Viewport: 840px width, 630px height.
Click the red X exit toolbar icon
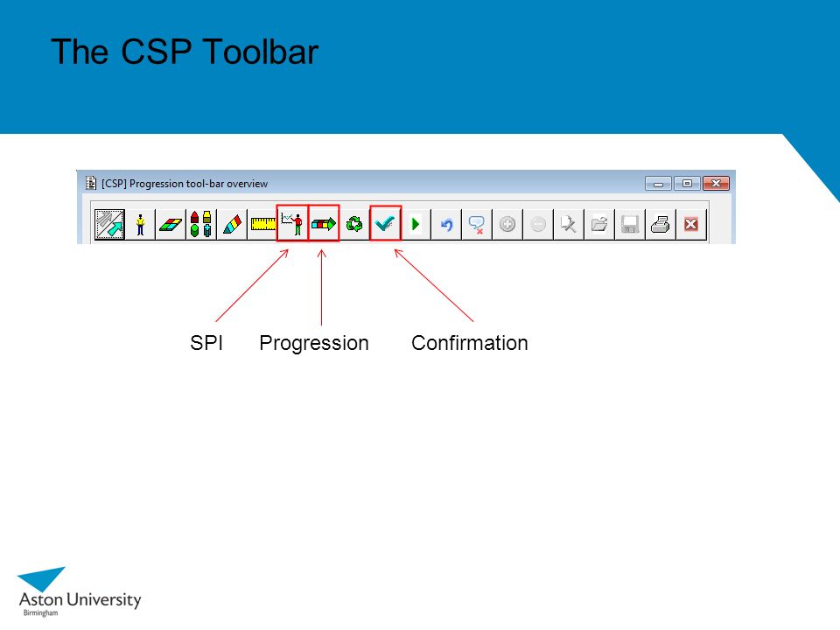coord(691,224)
